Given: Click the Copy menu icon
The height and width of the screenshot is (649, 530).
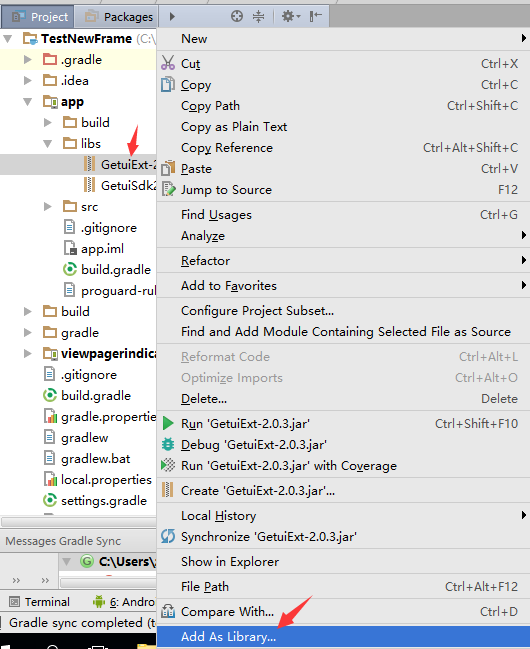Looking at the screenshot, I should pyautogui.click(x=168, y=84).
